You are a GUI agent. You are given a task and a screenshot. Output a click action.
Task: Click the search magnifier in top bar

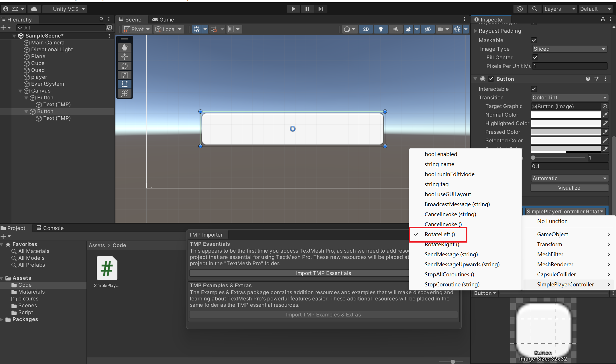pyautogui.click(x=534, y=9)
